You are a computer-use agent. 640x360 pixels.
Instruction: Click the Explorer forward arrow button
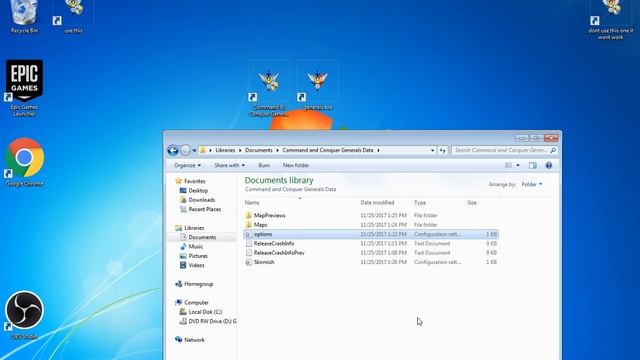[x=185, y=150]
